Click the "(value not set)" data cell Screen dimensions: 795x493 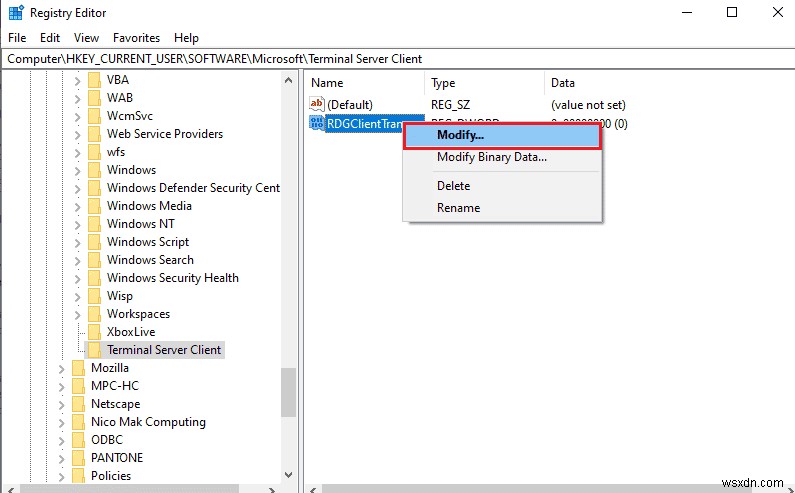point(588,105)
